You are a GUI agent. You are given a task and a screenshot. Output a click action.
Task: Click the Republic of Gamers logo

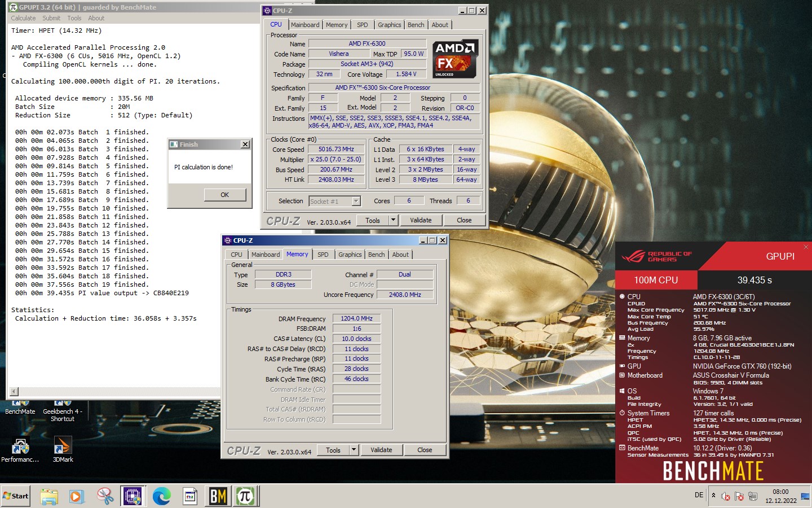[x=657, y=256]
